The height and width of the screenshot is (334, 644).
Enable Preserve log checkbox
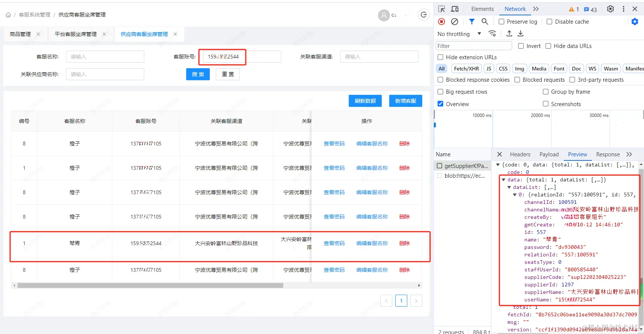[x=501, y=22]
